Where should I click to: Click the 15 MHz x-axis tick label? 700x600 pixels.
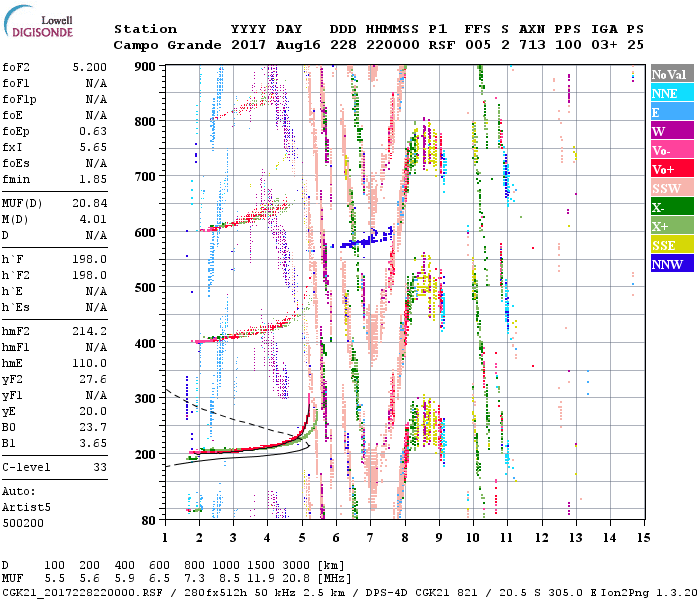(642, 537)
